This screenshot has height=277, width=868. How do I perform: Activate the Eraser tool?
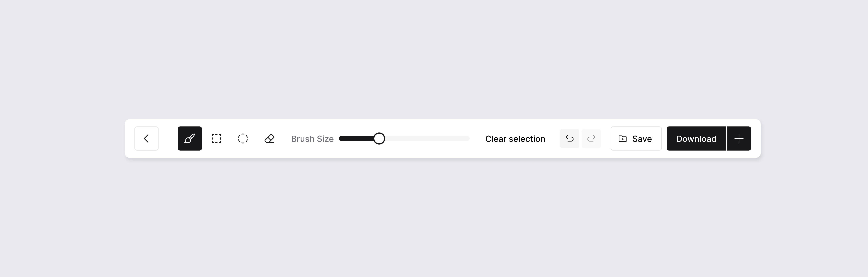coord(270,138)
